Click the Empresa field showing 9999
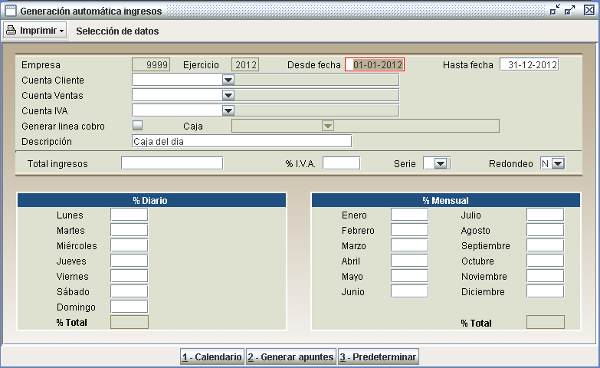The height and width of the screenshot is (368, 600). pyautogui.click(x=151, y=65)
